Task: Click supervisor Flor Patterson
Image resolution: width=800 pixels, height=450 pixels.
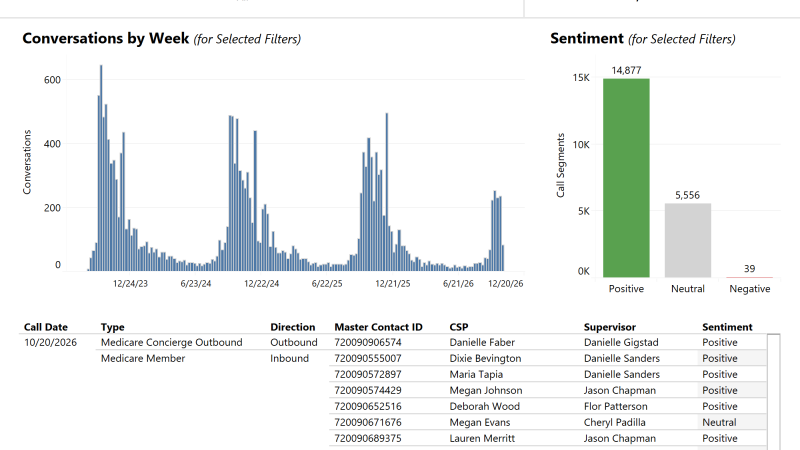Action: [x=615, y=407]
